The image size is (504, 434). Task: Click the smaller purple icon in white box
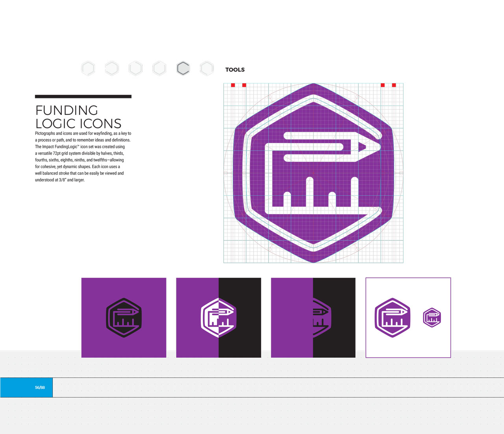coord(432,318)
